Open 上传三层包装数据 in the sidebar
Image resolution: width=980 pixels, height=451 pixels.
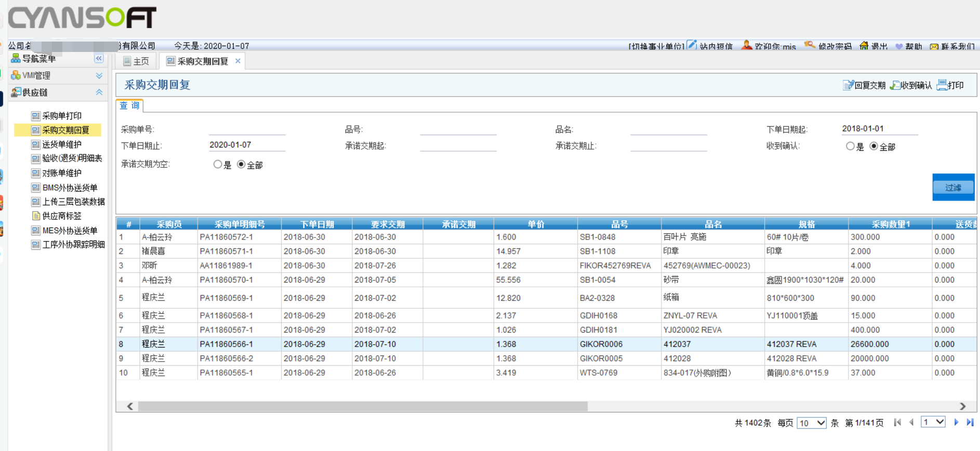tap(73, 202)
